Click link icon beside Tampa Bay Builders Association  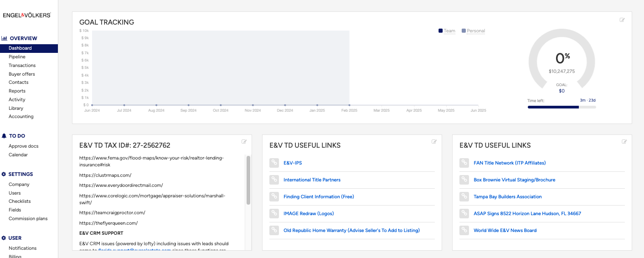pyautogui.click(x=464, y=197)
